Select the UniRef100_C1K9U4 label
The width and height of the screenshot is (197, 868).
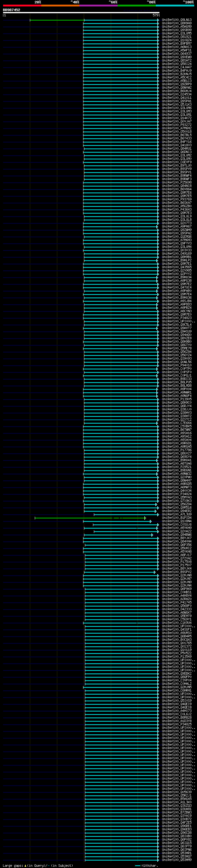click(x=177, y=623)
